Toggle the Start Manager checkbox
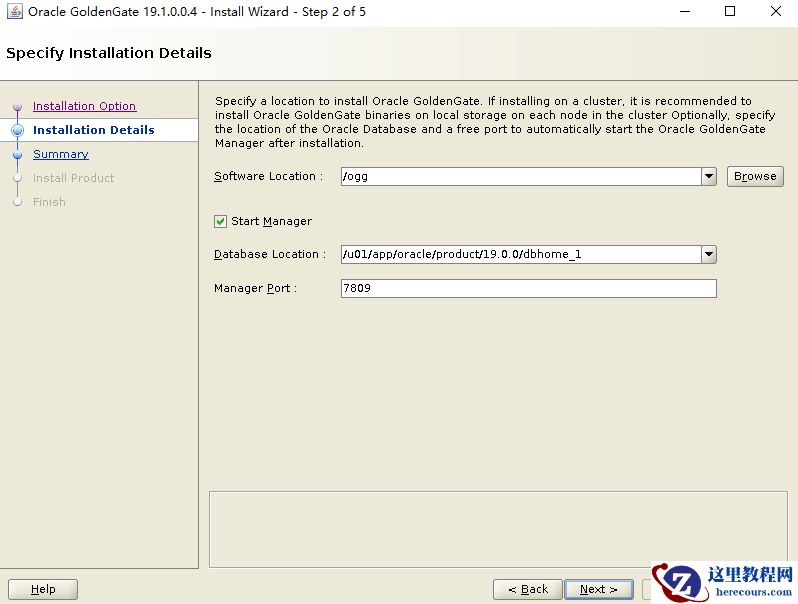 click(220, 221)
